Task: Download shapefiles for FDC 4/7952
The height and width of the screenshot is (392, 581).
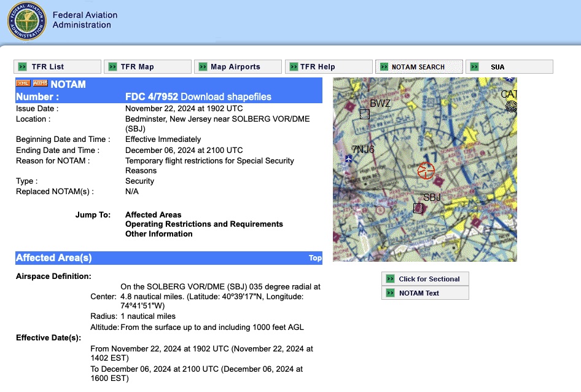Action: 225,96
